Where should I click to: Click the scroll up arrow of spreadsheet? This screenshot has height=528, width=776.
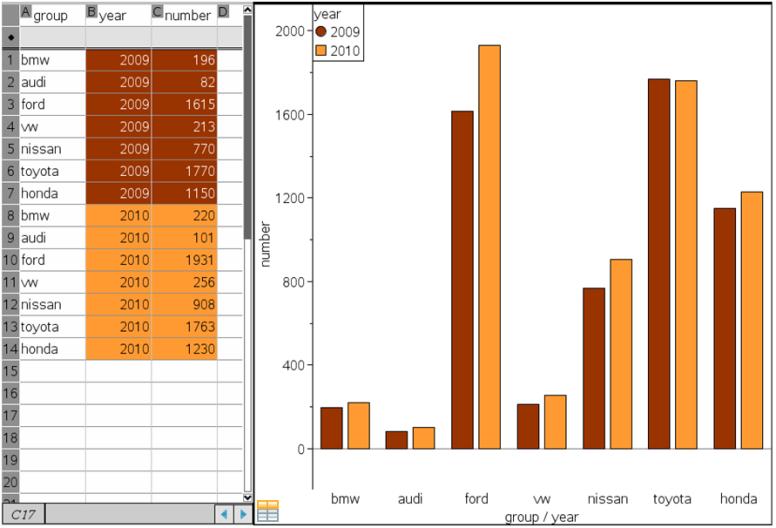pos(247,10)
